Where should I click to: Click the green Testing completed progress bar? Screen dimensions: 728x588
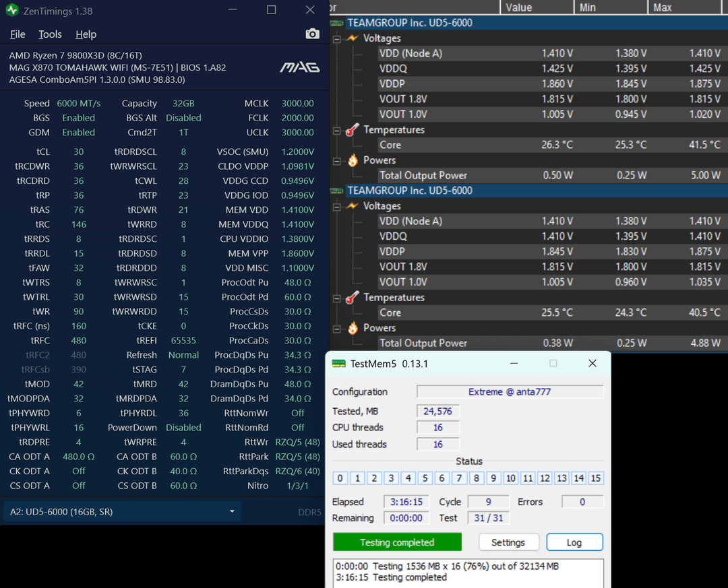click(397, 542)
